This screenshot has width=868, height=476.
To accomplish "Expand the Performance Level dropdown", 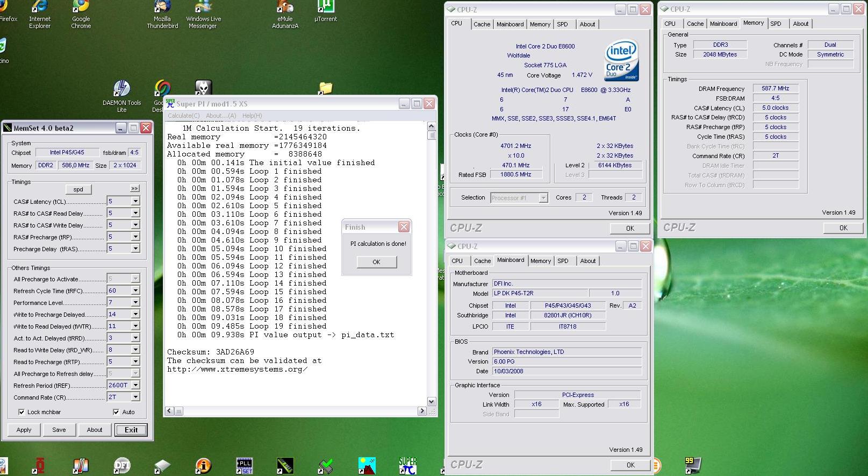I will point(135,302).
